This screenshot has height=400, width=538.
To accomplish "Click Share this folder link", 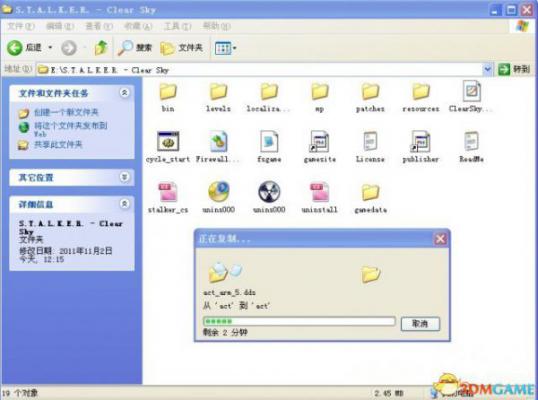I will 58,144.
